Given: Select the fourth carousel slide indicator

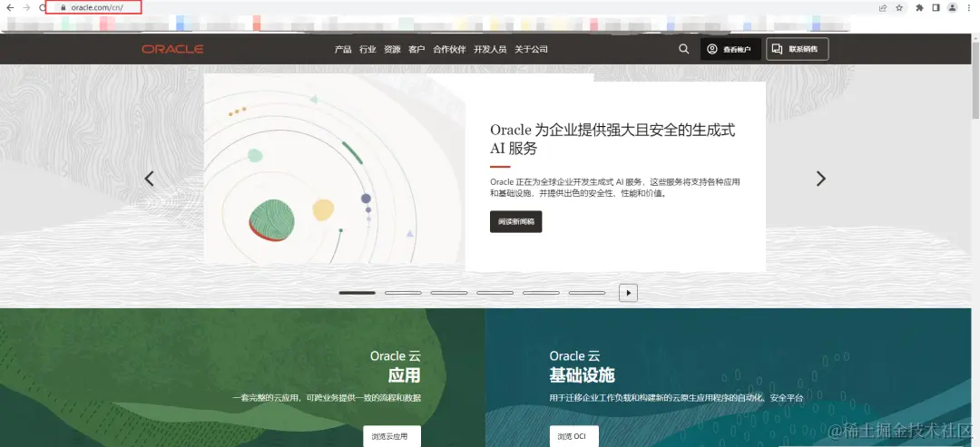Looking at the screenshot, I should [x=495, y=293].
